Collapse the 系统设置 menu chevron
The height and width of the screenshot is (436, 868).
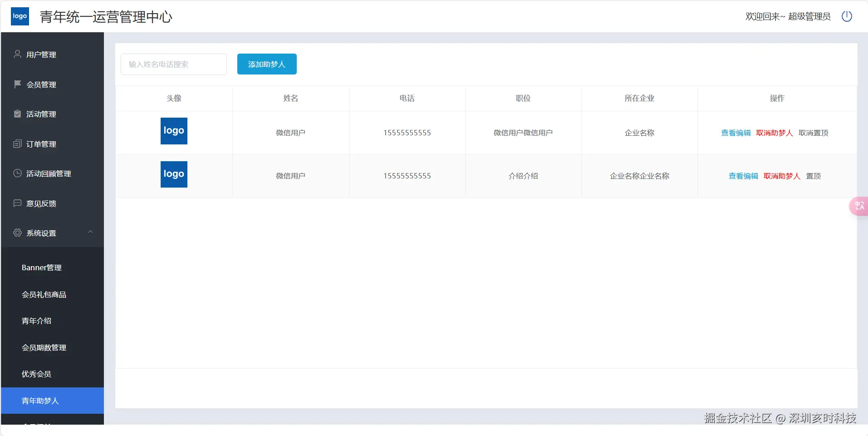pos(90,232)
